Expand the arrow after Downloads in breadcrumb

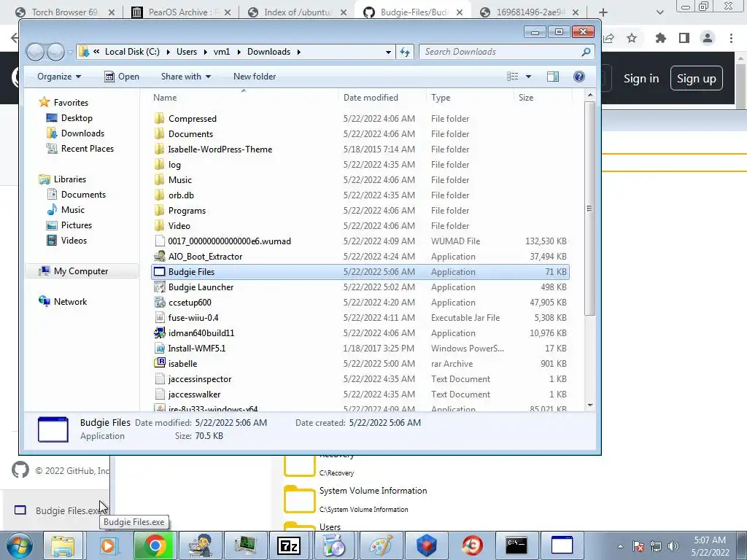tap(298, 52)
